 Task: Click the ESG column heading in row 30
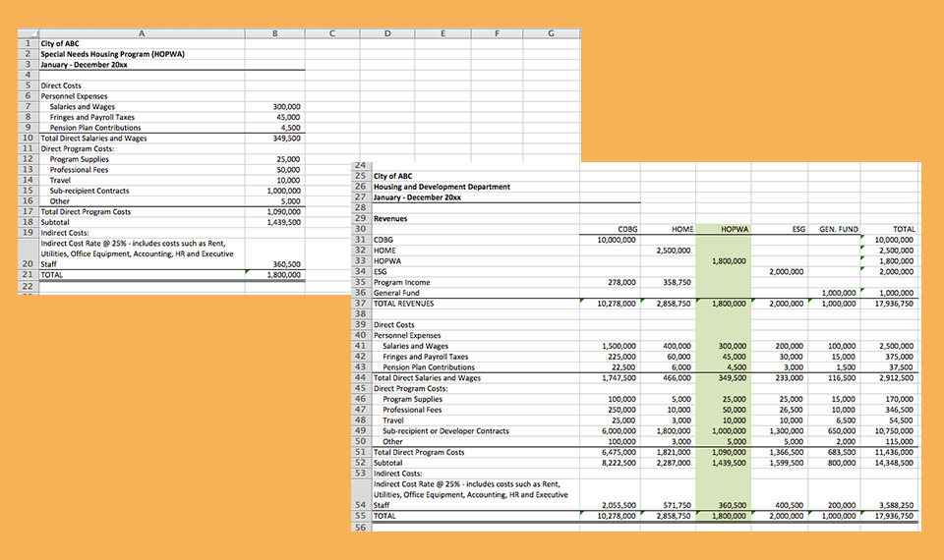click(798, 229)
